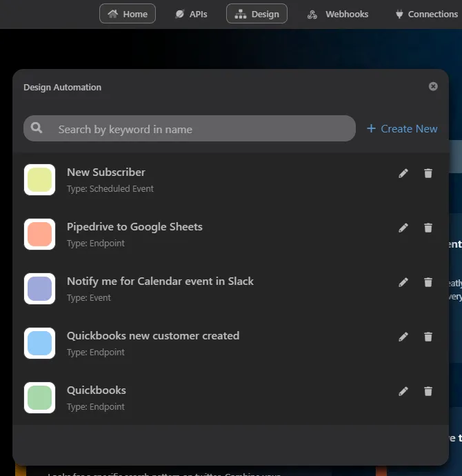Click the purple Calendar event color swatch
The height and width of the screenshot is (476, 462).
pyautogui.click(x=40, y=288)
